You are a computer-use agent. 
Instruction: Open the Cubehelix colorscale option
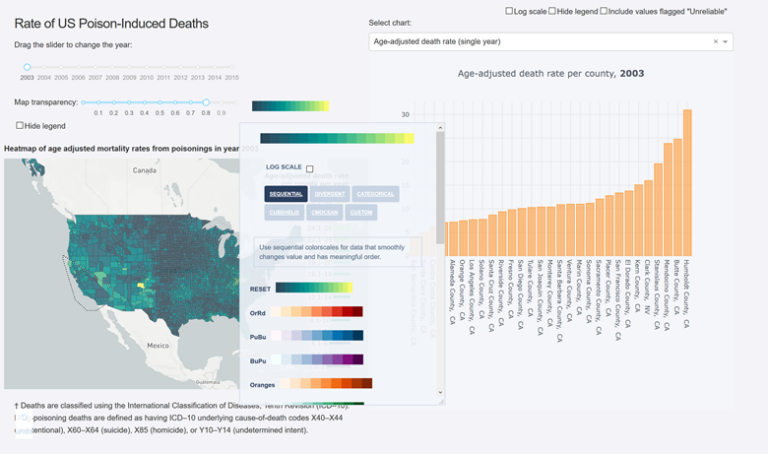286,212
